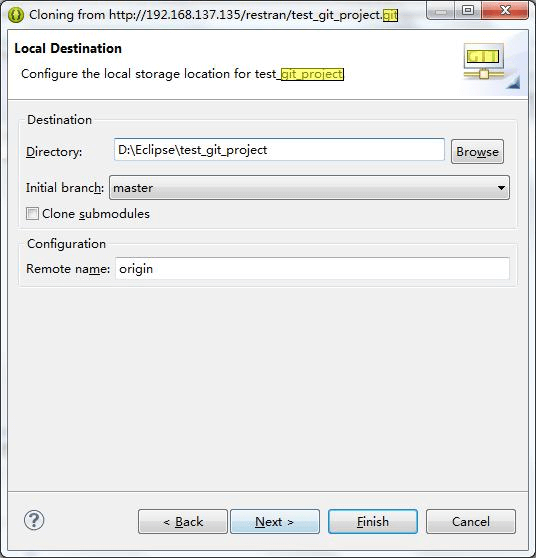This screenshot has width=536, height=558.
Task: Click Browse to choose a directory
Action: pyautogui.click(x=477, y=152)
